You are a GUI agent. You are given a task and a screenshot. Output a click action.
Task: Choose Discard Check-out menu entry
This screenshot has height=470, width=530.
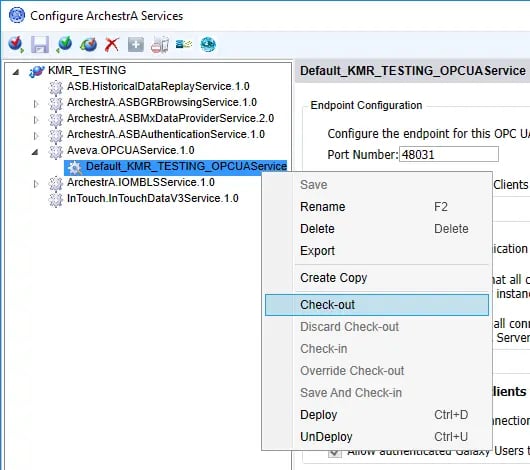(x=377, y=327)
